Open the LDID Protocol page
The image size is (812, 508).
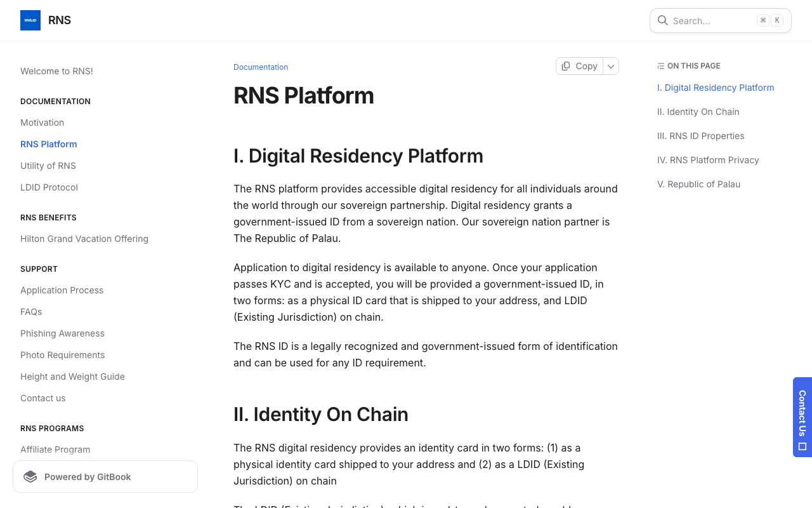[x=49, y=187]
